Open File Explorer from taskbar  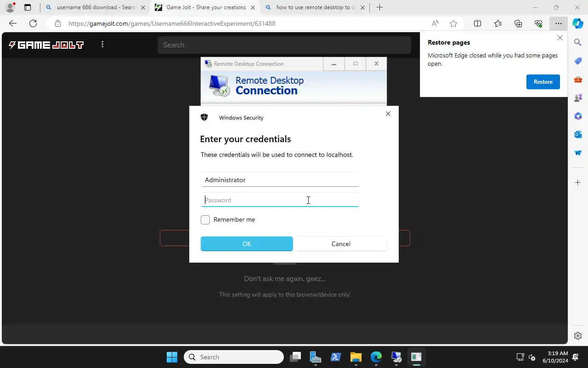356,357
